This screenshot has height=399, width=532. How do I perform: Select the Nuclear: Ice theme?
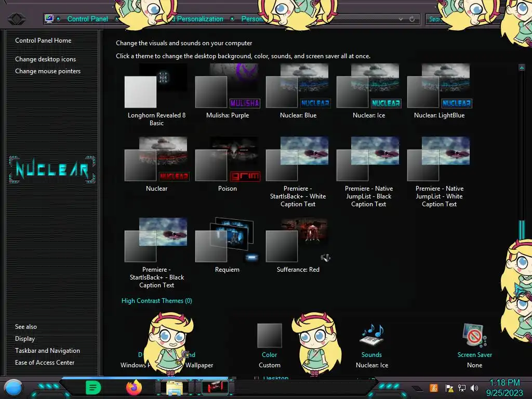[x=369, y=91]
